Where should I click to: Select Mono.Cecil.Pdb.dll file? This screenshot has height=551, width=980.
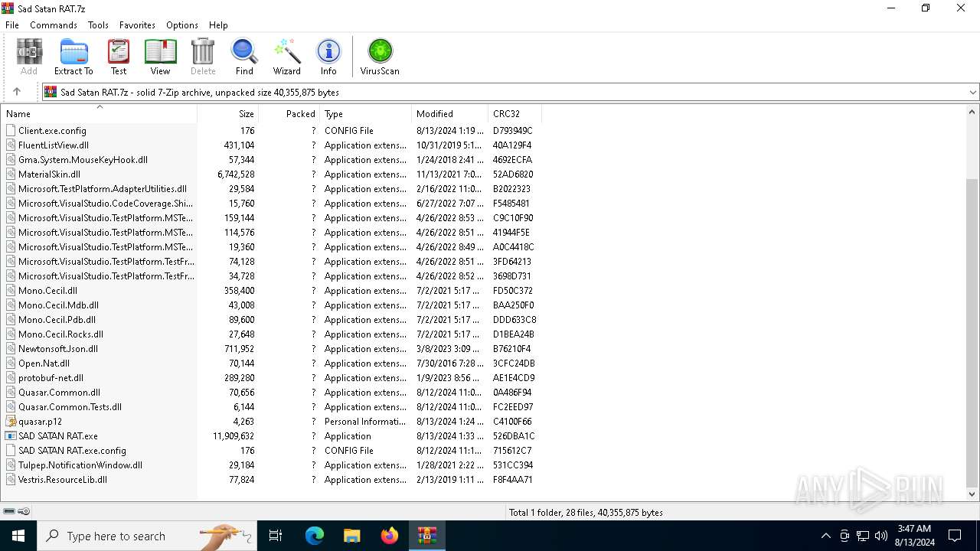pos(57,320)
